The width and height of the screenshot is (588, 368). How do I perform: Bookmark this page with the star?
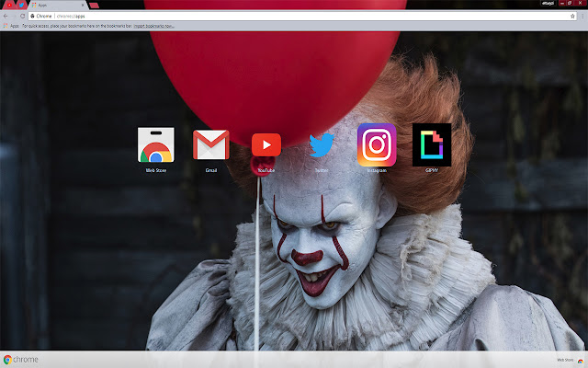coord(572,17)
